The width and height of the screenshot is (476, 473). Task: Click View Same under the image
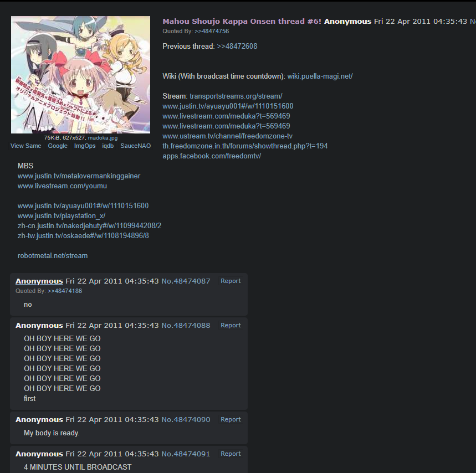tap(26, 146)
